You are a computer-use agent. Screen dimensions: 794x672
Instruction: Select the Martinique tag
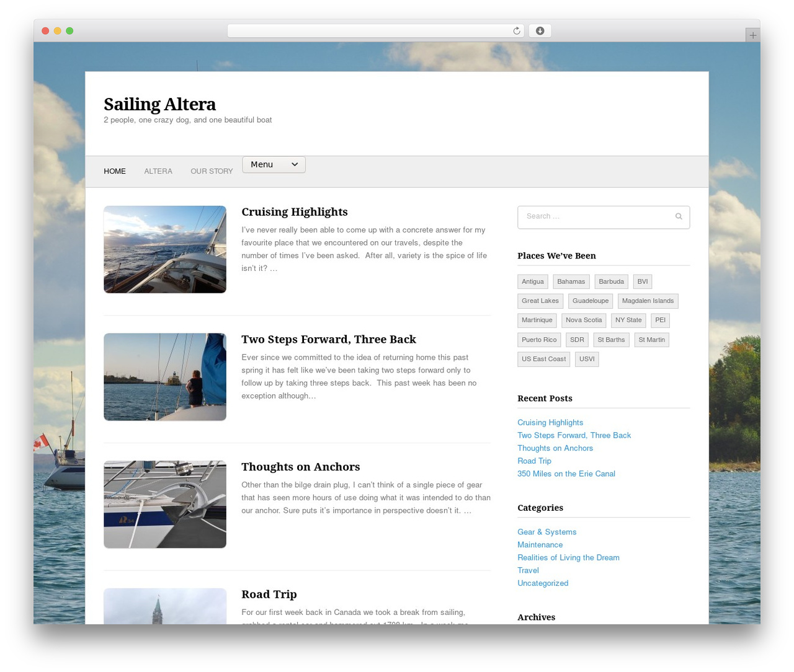tap(537, 321)
